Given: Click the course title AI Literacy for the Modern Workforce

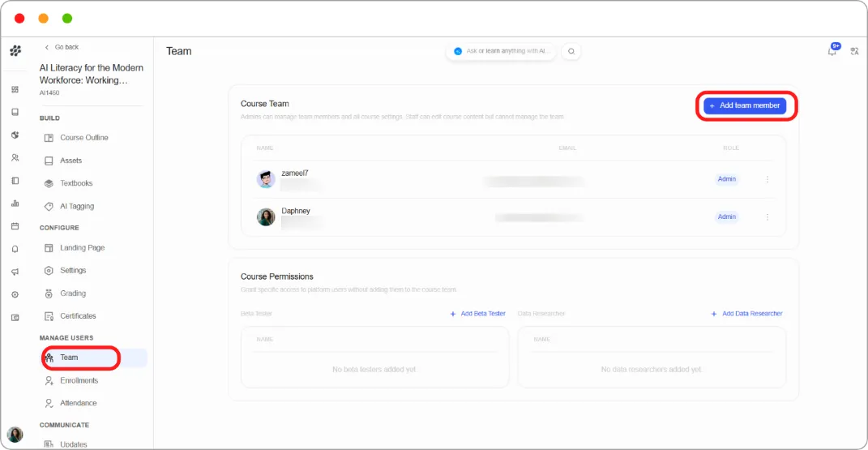Looking at the screenshot, I should 91,74.
